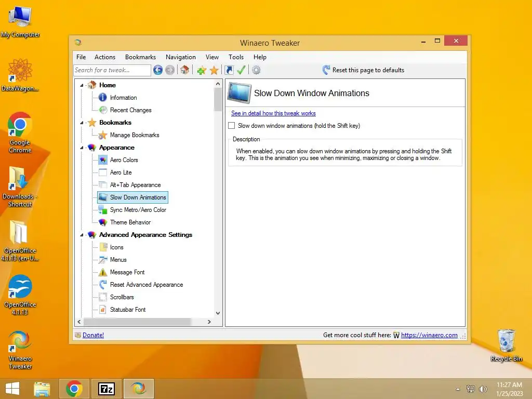Select Theme Behavior tree item
This screenshot has width=532, height=399.
[x=130, y=222]
